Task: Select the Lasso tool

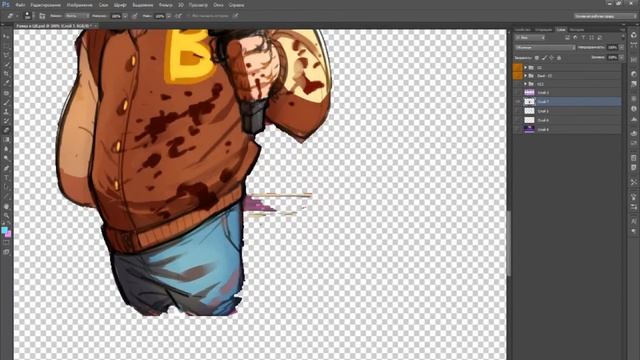Action: click(6, 55)
